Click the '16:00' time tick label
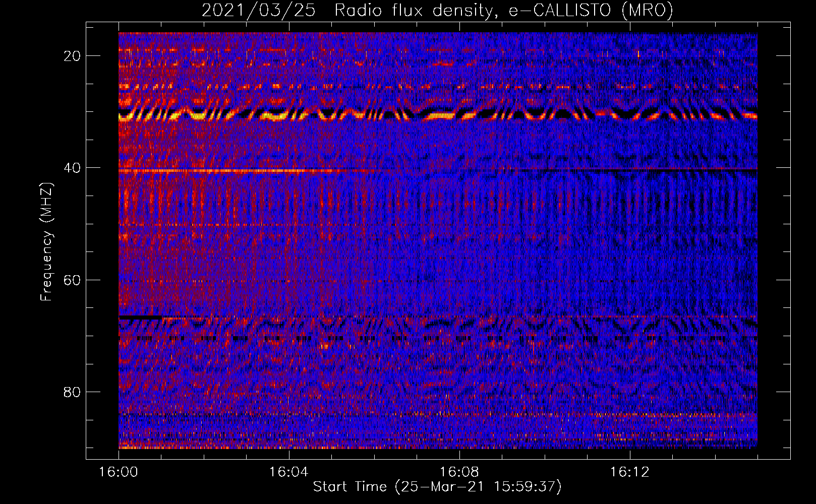The image size is (816, 504). (x=119, y=472)
